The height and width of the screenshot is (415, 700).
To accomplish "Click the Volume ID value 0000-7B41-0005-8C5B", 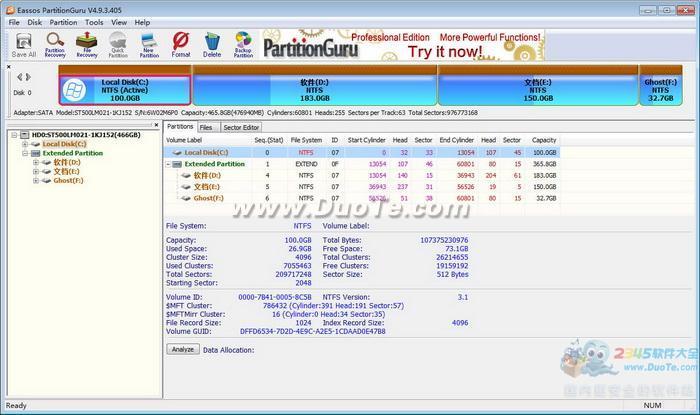I will click(275, 297).
